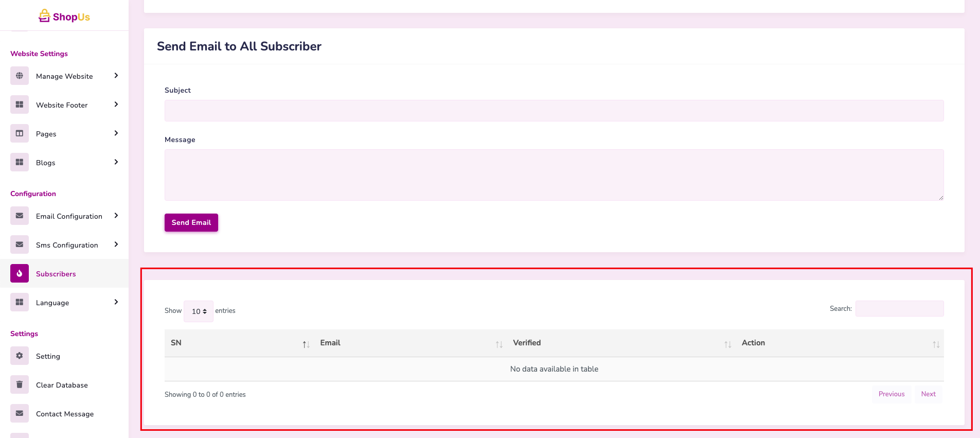Screen dimensions: 980x438
Task: Open the show entries count dropdown
Action: pyautogui.click(x=199, y=311)
